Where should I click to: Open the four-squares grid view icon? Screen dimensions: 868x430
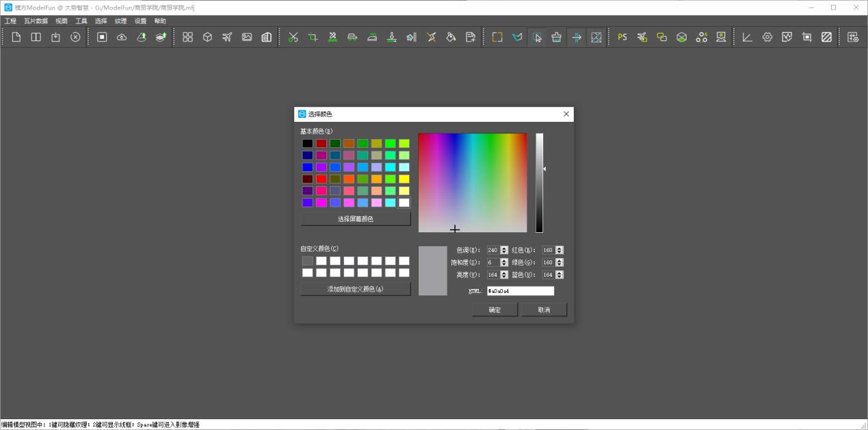click(x=187, y=37)
